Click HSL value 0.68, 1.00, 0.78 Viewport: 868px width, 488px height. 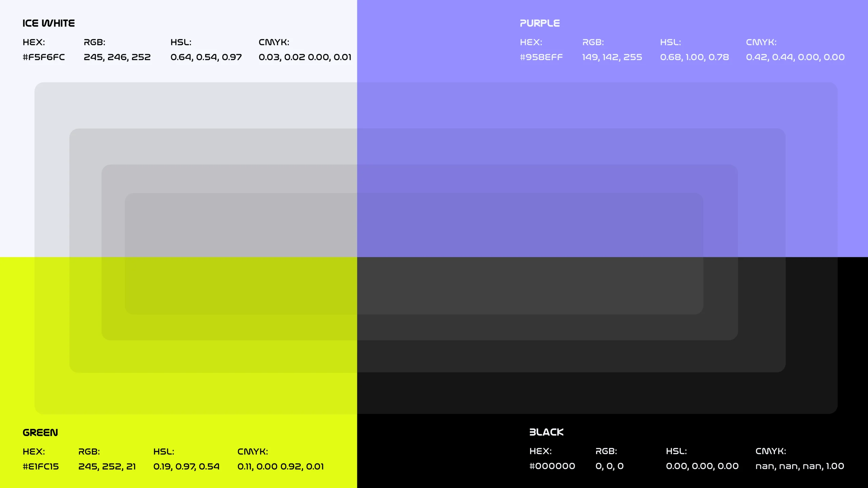coord(694,57)
